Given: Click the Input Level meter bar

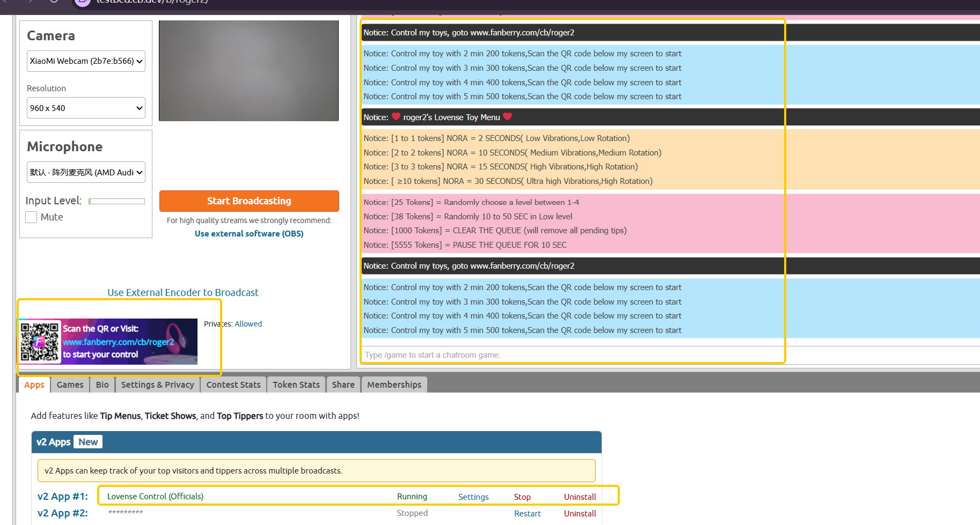Looking at the screenshot, I should [x=116, y=201].
